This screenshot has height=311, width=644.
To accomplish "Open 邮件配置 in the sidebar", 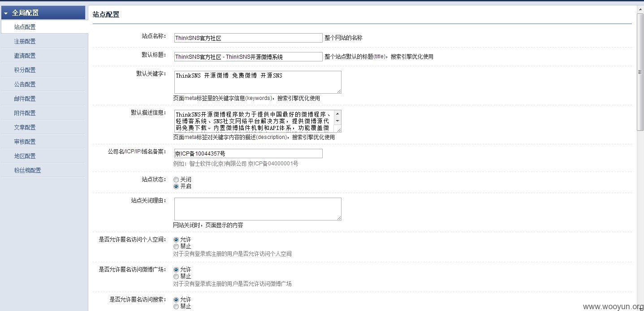I will tap(25, 99).
